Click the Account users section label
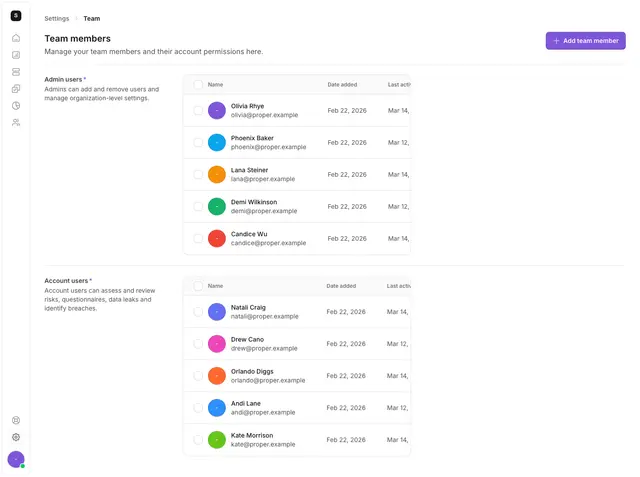Screen dimensions: 640x477 pyautogui.click(x=66, y=281)
